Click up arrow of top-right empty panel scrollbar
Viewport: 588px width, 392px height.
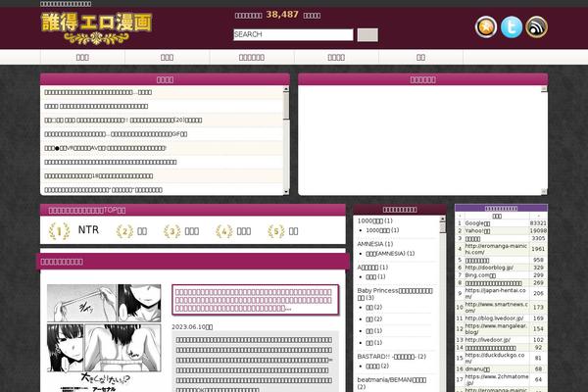click(x=544, y=89)
